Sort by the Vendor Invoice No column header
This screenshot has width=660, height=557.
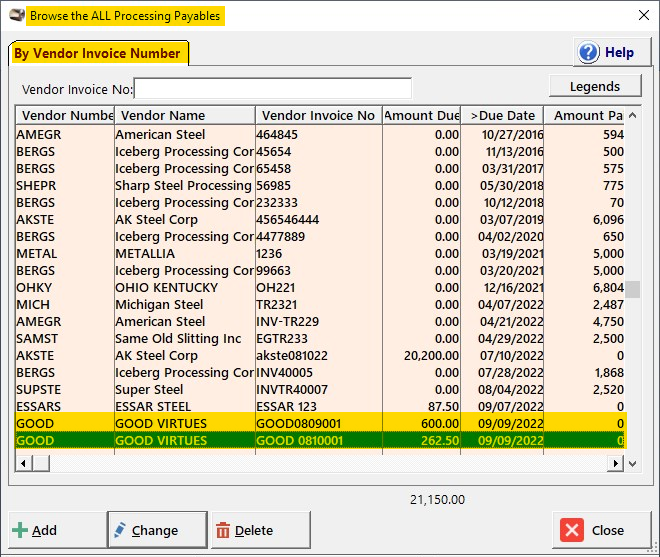319,115
